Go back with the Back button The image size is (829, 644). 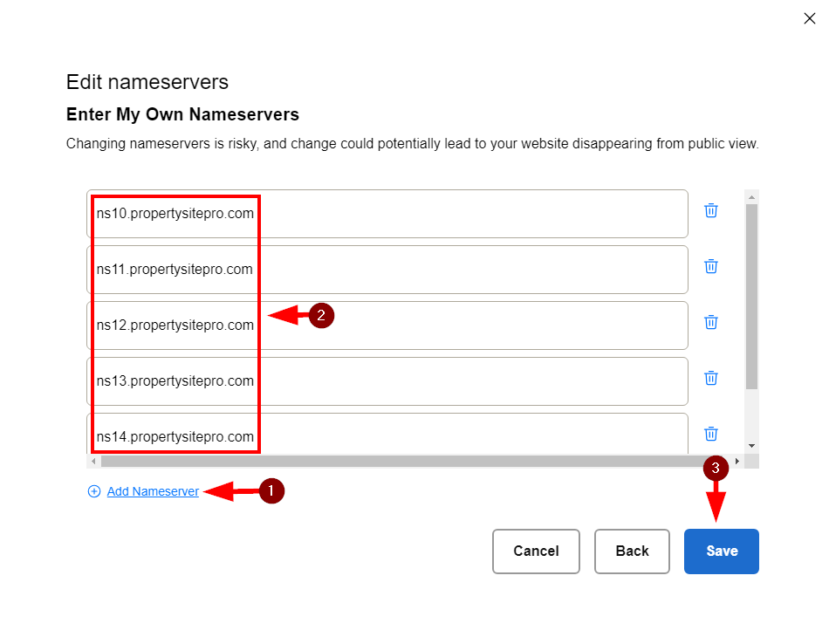tap(632, 551)
